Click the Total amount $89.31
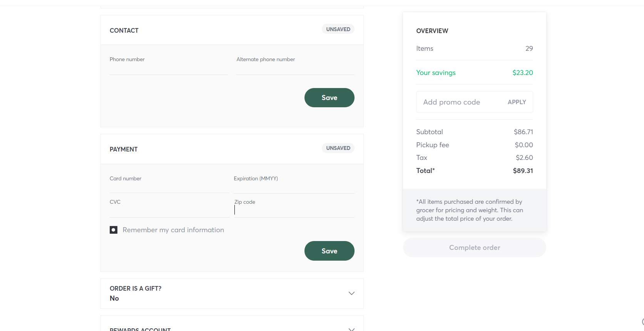 tap(523, 171)
